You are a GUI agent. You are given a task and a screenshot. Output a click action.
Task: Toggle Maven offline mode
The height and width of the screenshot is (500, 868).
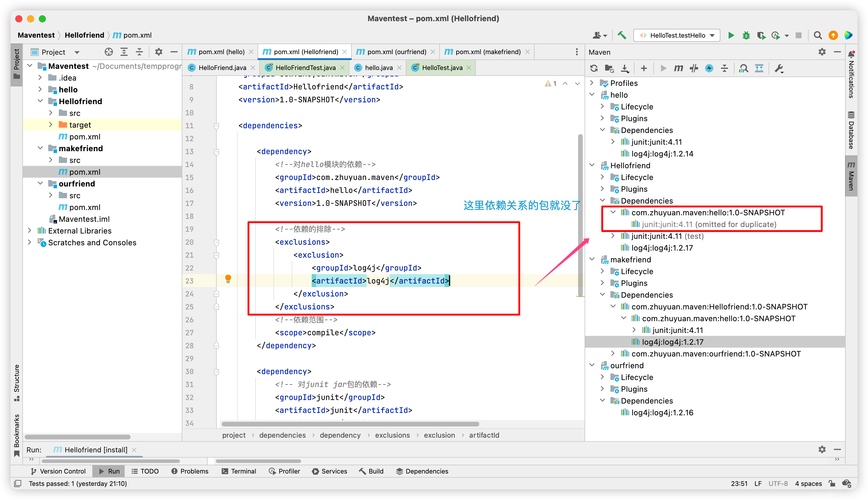[x=694, y=68]
